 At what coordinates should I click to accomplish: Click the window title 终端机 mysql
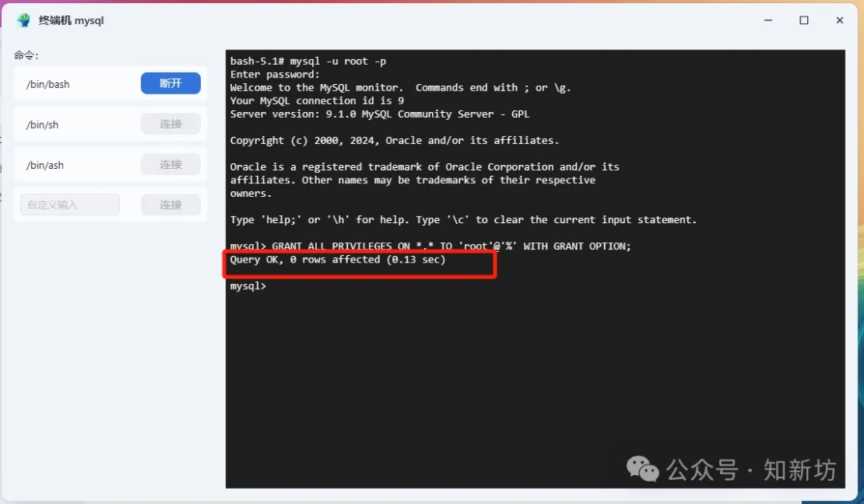71,20
